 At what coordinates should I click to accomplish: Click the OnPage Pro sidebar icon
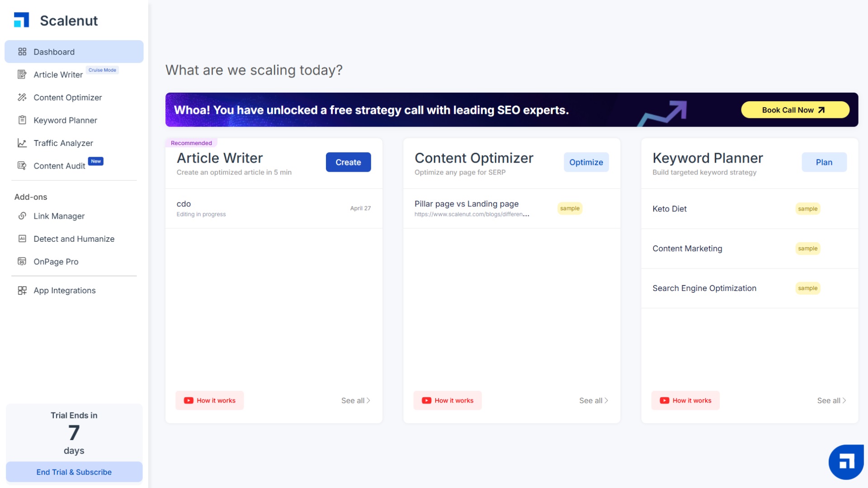tap(22, 262)
